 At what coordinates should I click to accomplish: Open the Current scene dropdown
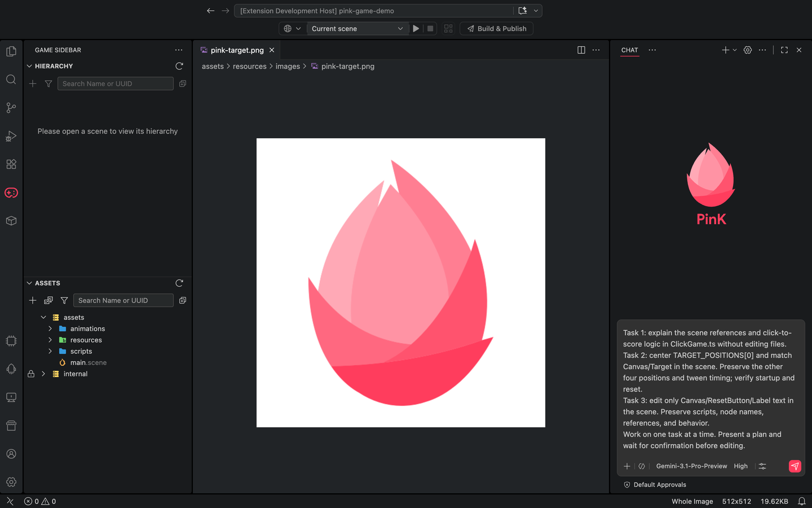tap(358, 29)
